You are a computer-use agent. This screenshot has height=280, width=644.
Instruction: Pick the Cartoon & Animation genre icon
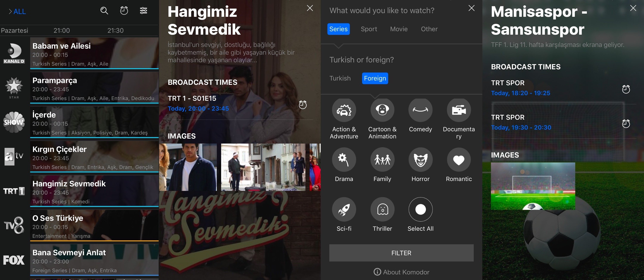click(x=382, y=110)
